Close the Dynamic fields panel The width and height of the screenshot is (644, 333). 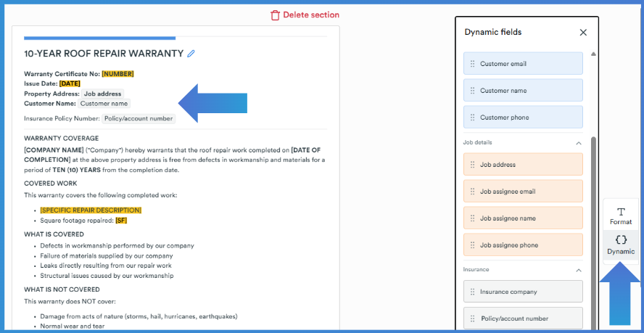(583, 33)
